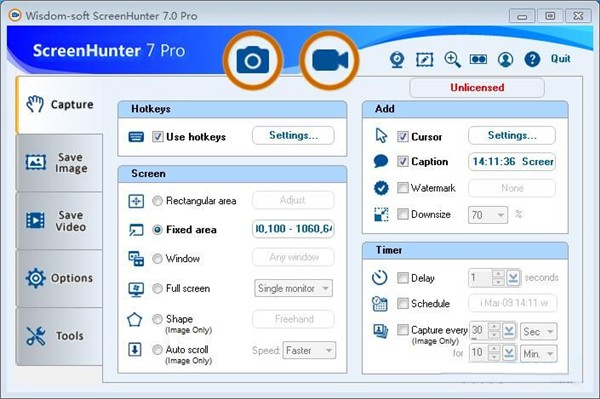Open the Single monitor dropdown

[x=293, y=288]
